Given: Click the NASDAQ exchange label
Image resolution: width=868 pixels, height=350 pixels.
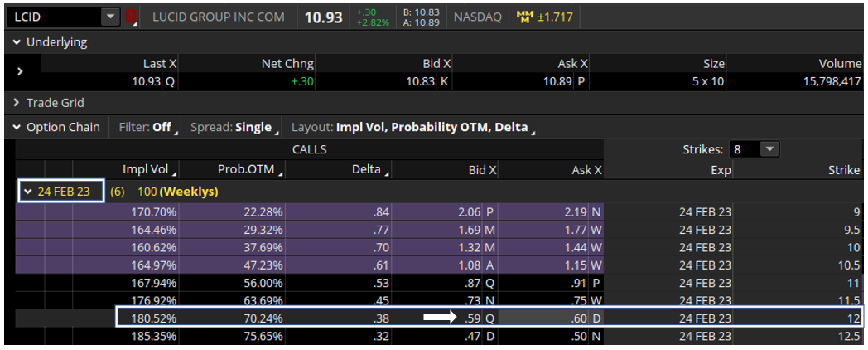Looking at the screenshot, I should pos(478,17).
